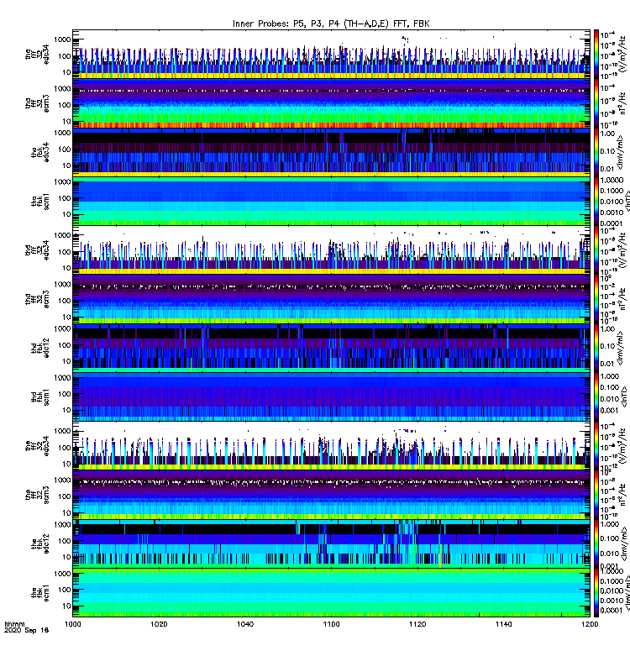Select the 'tha fbk scm1' panel label
The image size is (630, 672).
pyautogui.click(x=40, y=202)
